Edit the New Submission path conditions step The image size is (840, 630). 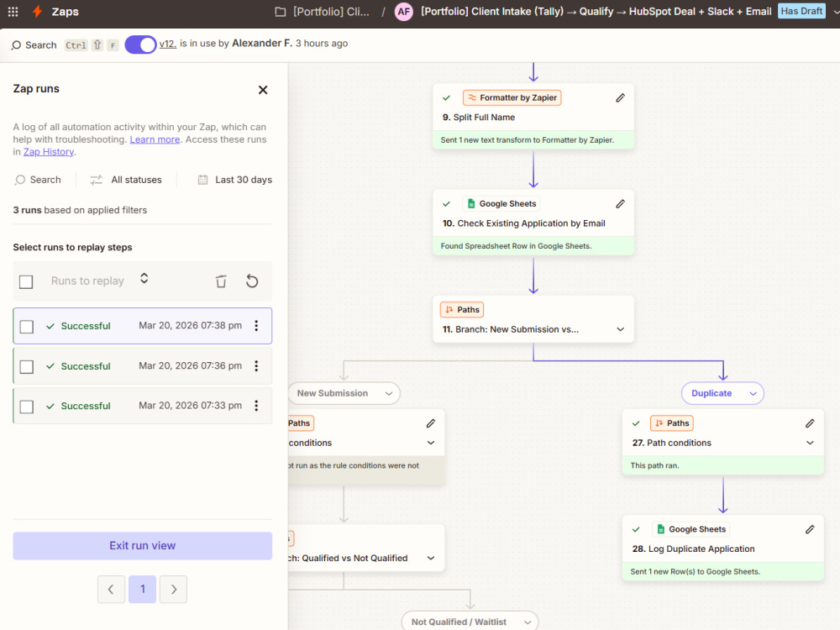430,423
